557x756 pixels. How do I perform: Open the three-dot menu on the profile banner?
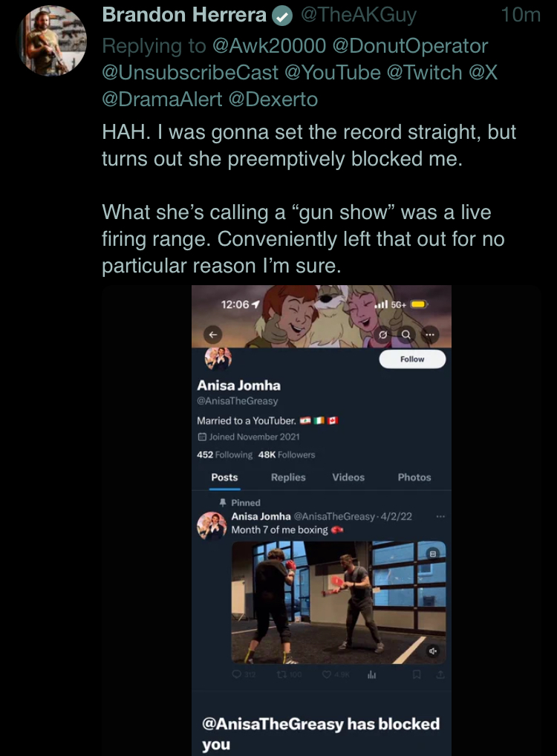tap(430, 334)
